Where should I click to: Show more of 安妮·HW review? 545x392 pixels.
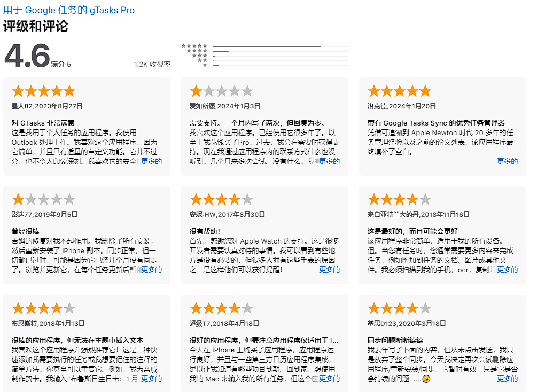(x=330, y=270)
